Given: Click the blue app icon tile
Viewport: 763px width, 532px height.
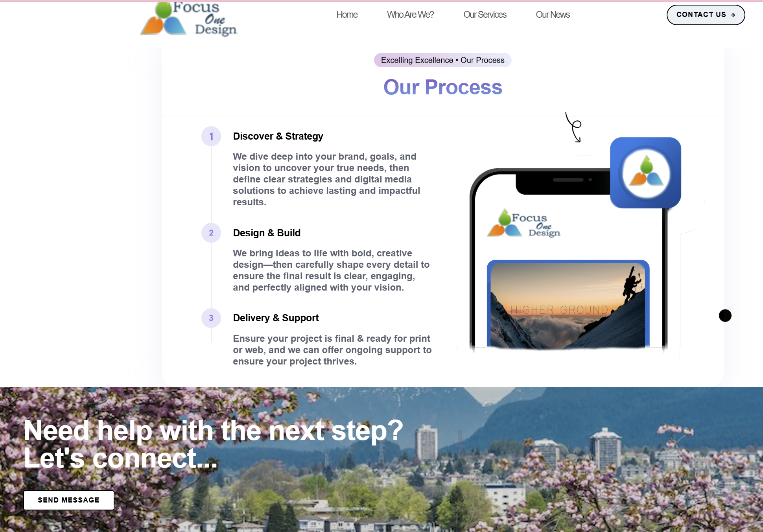Looking at the screenshot, I should (645, 173).
